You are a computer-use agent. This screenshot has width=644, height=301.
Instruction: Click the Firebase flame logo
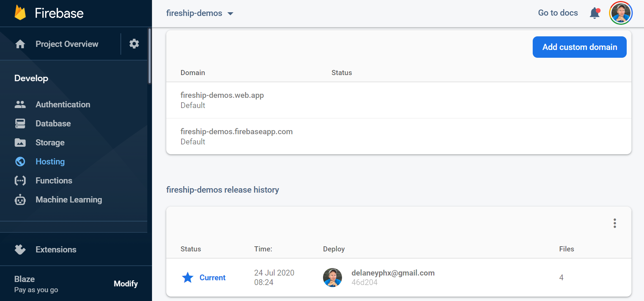(20, 13)
